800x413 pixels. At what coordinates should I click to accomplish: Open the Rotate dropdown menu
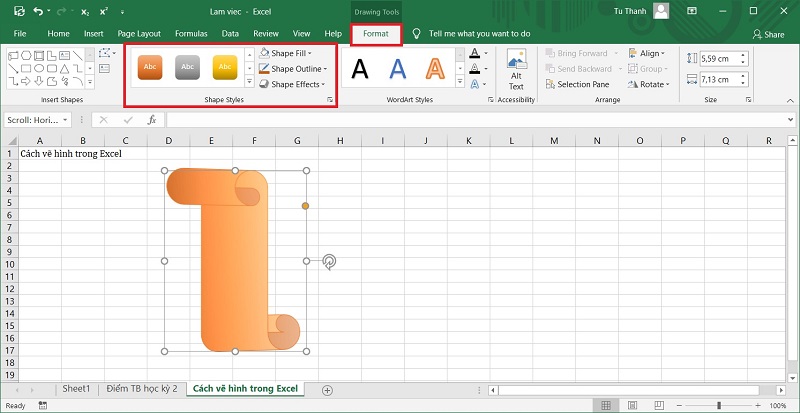654,85
